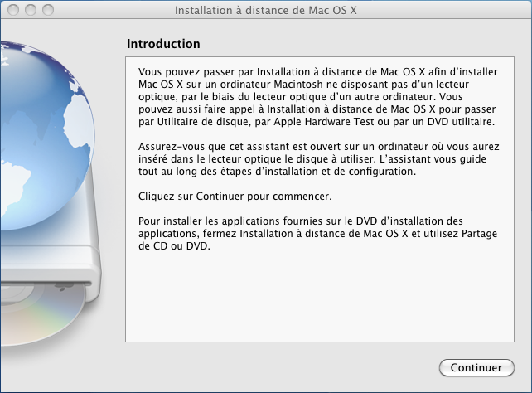Click the Continuer button
This screenshot has height=393, width=532.
(476, 367)
